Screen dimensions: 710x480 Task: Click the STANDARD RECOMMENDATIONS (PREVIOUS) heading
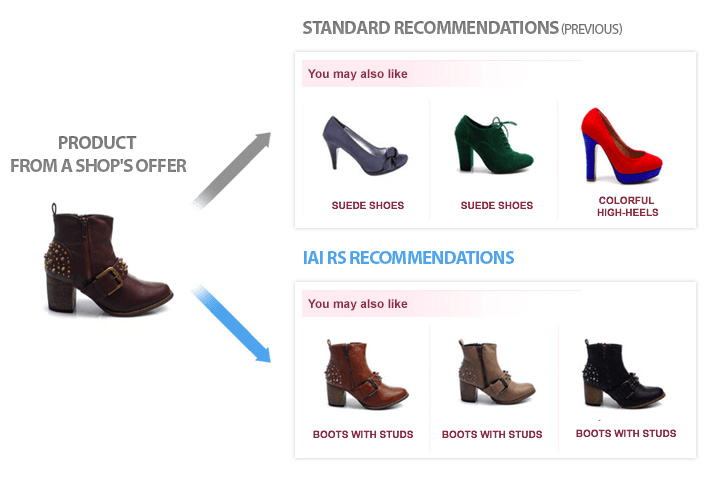(x=462, y=28)
